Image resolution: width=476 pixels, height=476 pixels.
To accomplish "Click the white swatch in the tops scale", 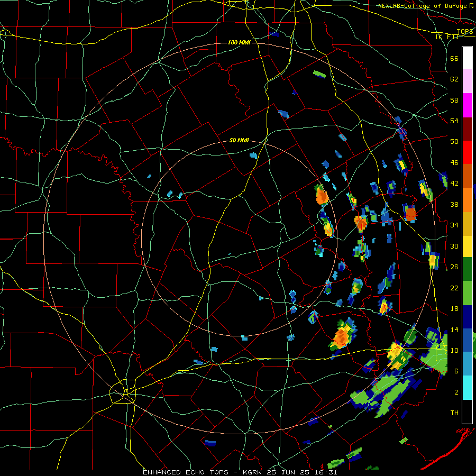I will 467,58.
